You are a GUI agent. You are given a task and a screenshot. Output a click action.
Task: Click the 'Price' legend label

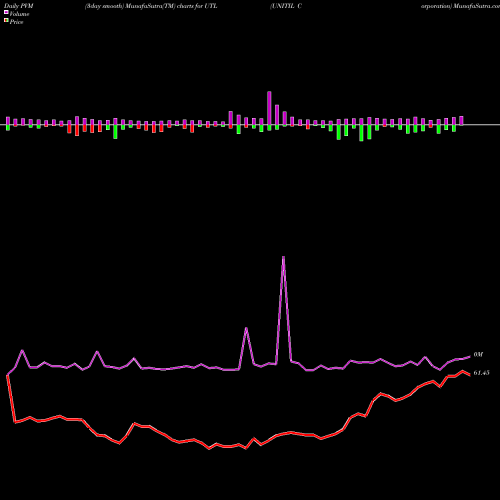pyautogui.click(x=16, y=22)
